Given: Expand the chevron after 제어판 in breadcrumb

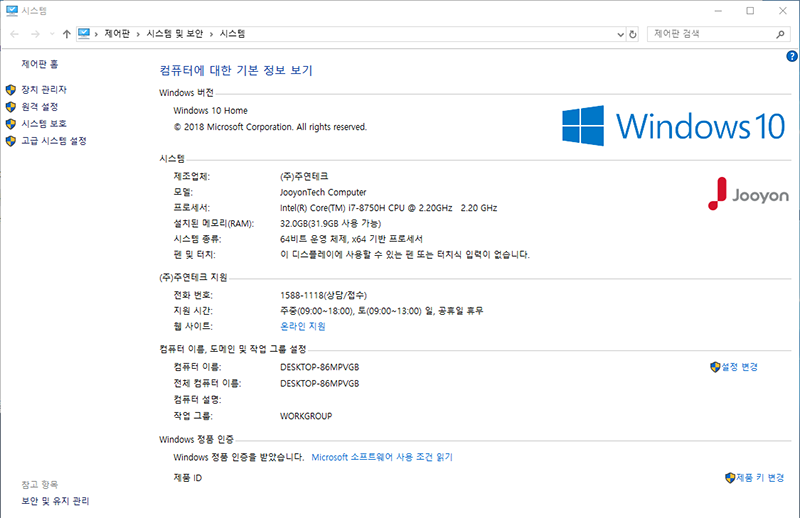Looking at the screenshot, I should [x=137, y=34].
